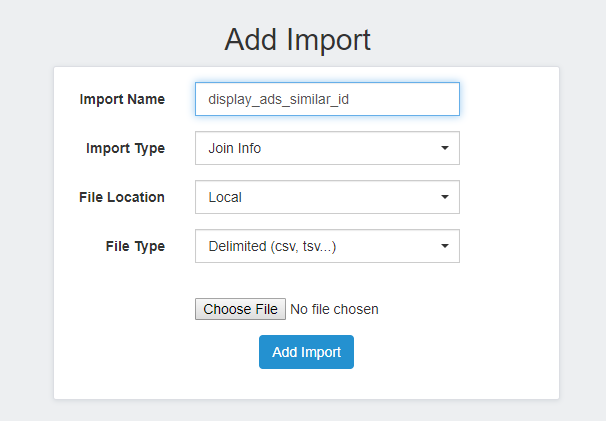Image resolution: width=606 pixels, height=421 pixels.
Task: Click empty space right of the Import Name field
Action: (x=509, y=99)
